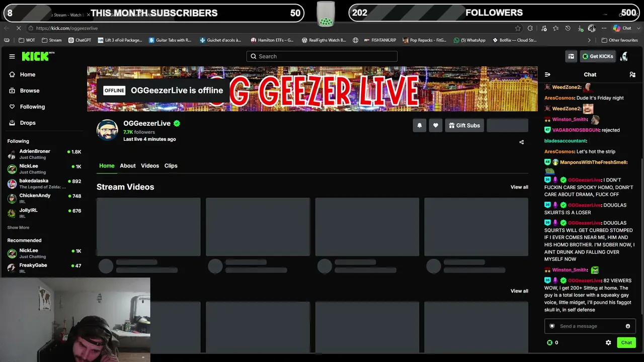The height and width of the screenshot is (362, 644).
Task: Open the browser extensions puzzle icon
Action: 530,28
